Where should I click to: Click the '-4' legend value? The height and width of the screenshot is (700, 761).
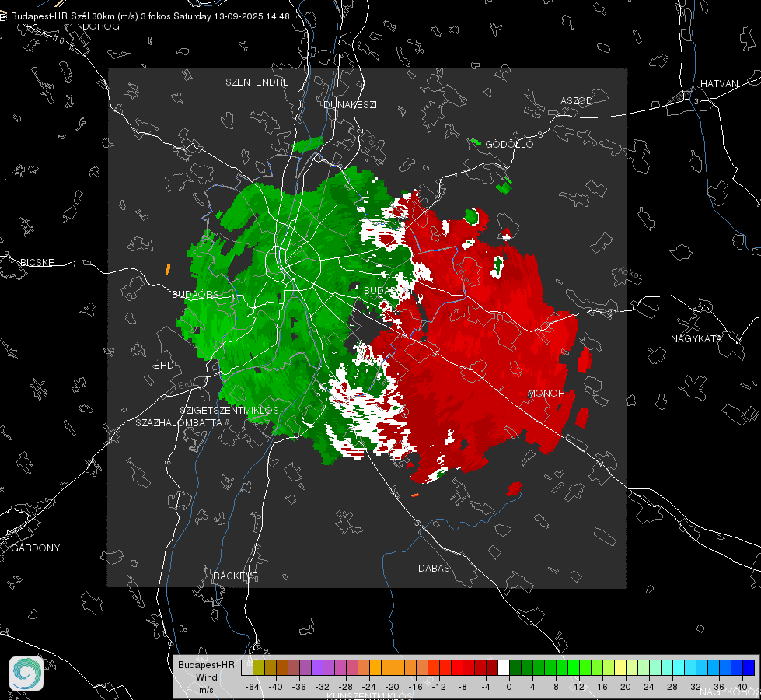pos(485,687)
